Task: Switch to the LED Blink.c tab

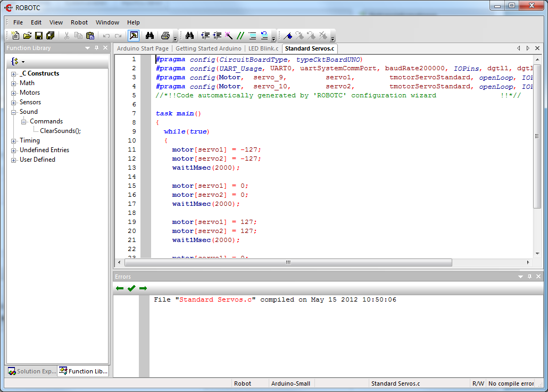Action: coord(263,48)
